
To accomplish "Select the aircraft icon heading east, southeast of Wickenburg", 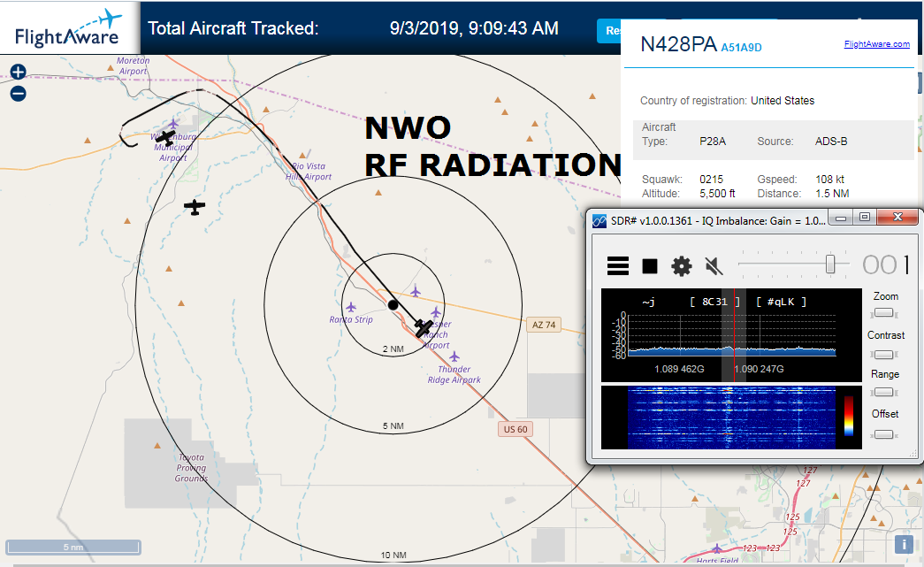I will [x=195, y=207].
